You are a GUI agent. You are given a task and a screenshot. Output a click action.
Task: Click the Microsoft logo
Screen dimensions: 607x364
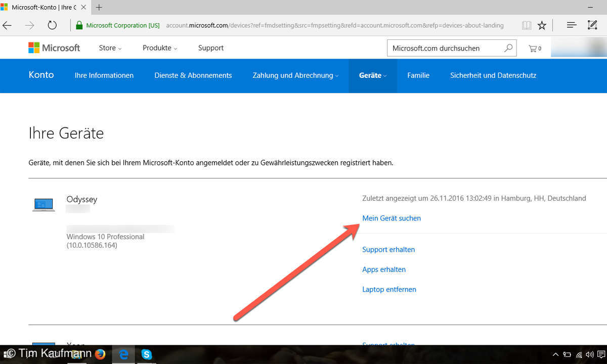point(54,48)
